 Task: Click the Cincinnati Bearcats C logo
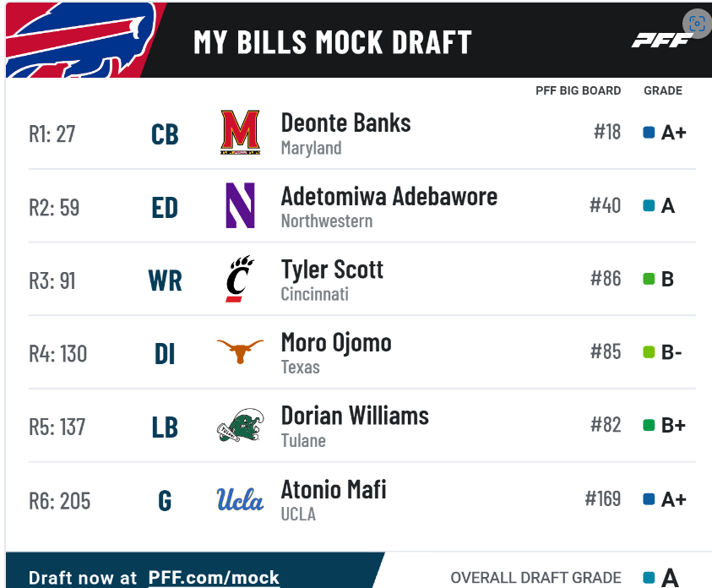click(240, 278)
